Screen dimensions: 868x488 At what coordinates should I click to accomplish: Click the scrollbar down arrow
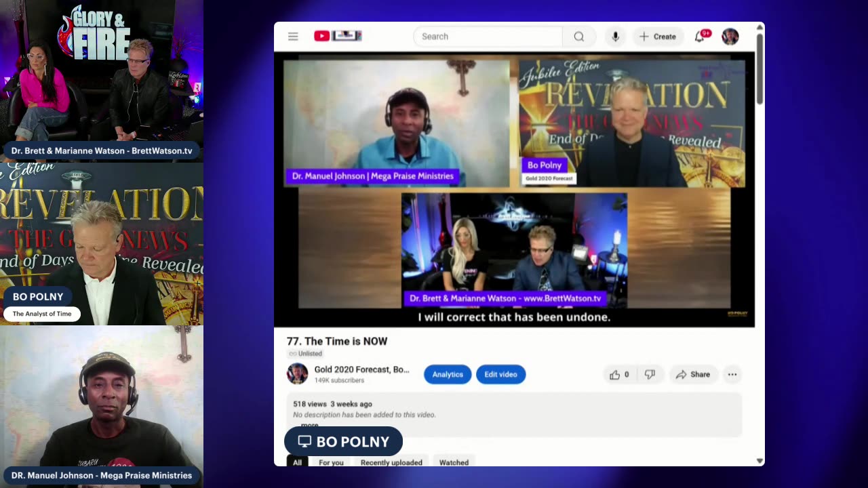[759, 461]
